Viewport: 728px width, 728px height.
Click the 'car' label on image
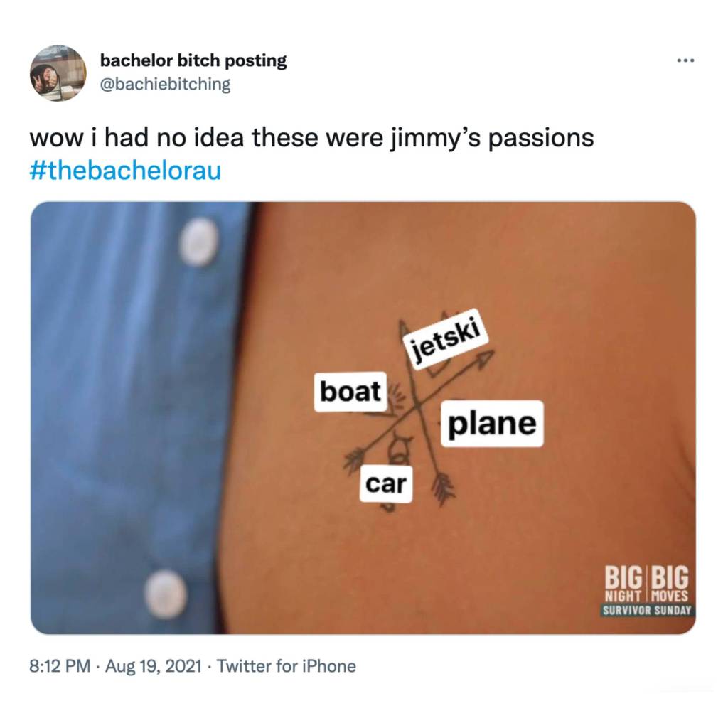click(386, 483)
